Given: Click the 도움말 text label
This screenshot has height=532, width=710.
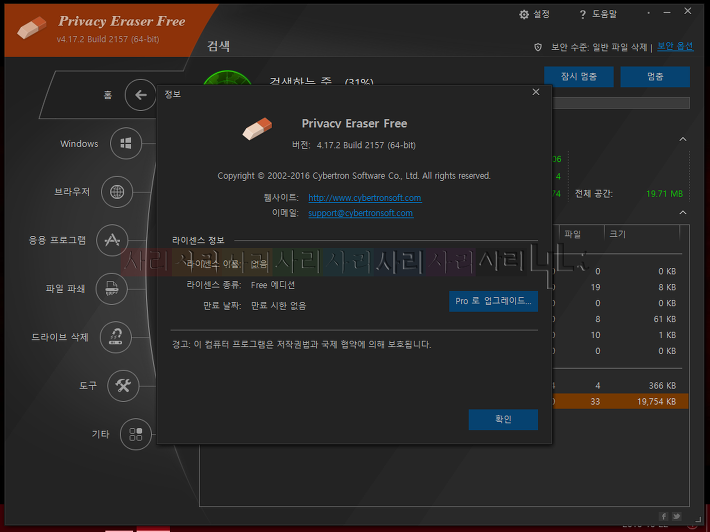Looking at the screenshot, I should pos(604,14).
